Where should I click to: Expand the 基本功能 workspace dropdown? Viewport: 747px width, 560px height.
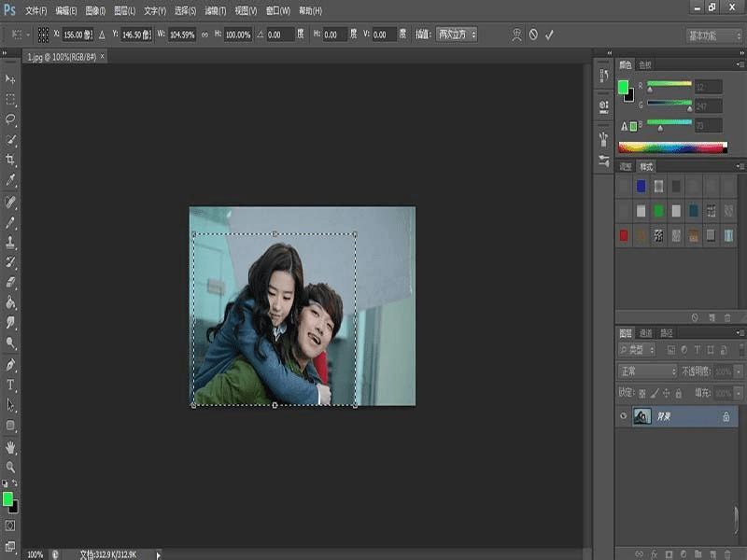click(x=714, y=35)
